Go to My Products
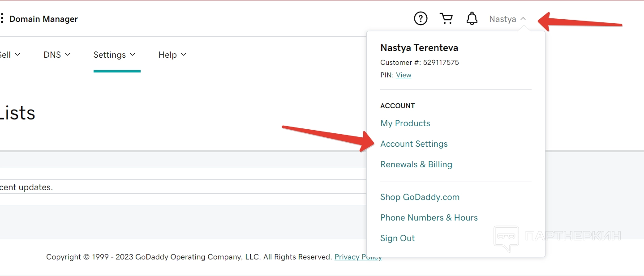 click(405, 123)
